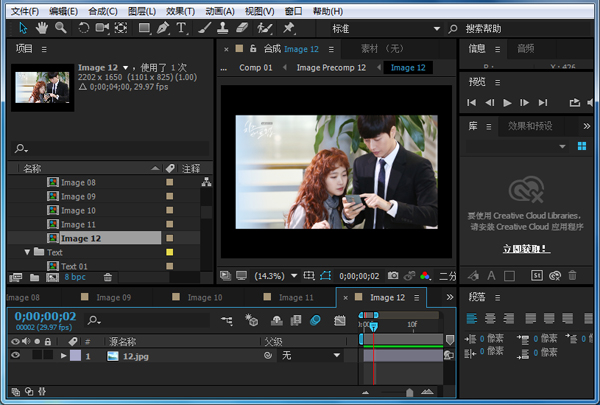Image resolution: width=600 pixels, height=405 pixels.
Task: Switch to Image 10 timeline tab
Action: [205, 297]
